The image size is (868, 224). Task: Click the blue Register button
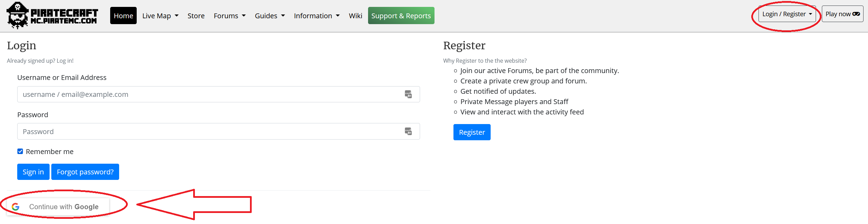[472, 132]
